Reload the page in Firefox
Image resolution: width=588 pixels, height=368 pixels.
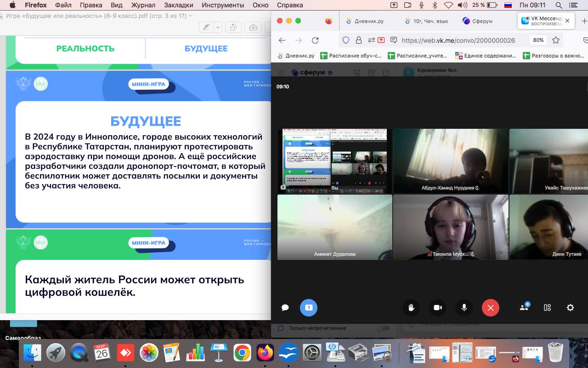coord(315,40)
